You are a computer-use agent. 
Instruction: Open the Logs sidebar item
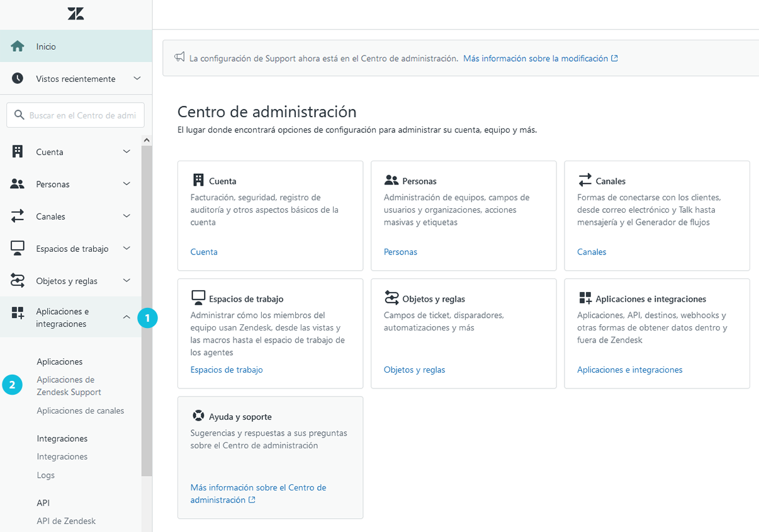click(x=46, y=475)
